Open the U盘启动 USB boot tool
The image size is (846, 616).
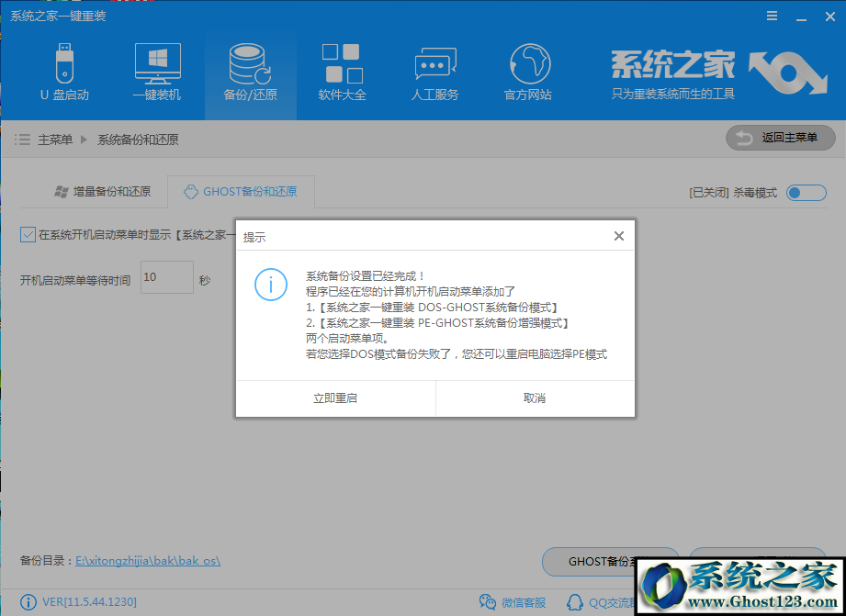[x=64, y=73]
